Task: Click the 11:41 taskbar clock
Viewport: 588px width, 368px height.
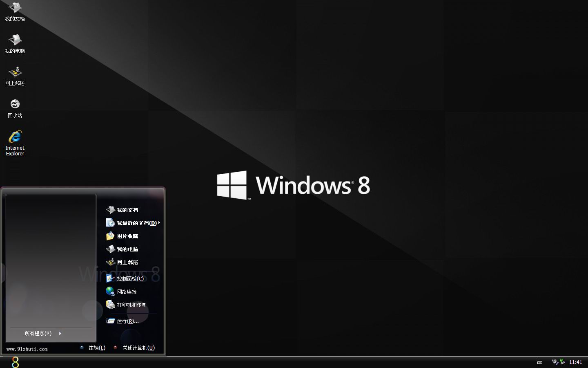Action: point(575,362)
